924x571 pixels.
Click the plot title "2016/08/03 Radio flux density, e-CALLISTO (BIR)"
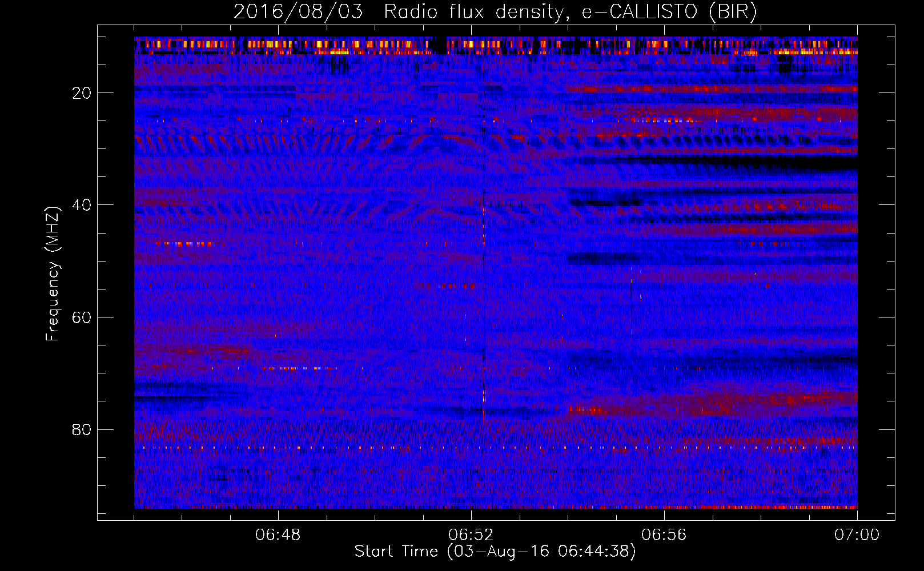[x=495, y=12]
